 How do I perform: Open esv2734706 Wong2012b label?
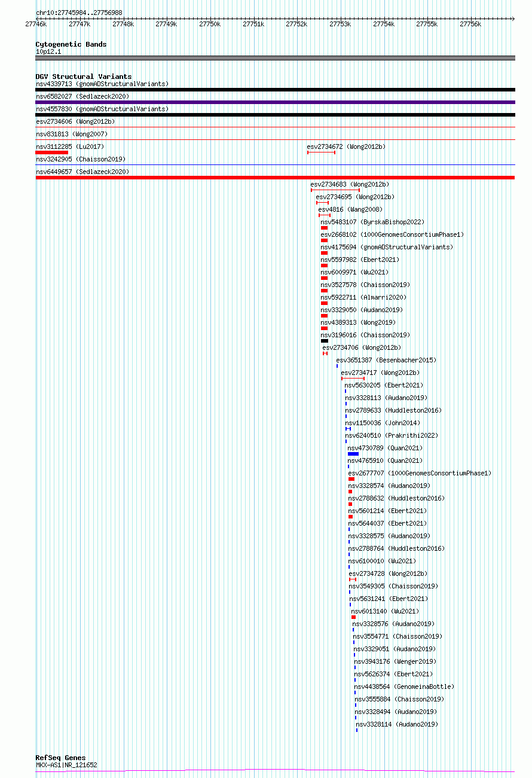(362, 347)
